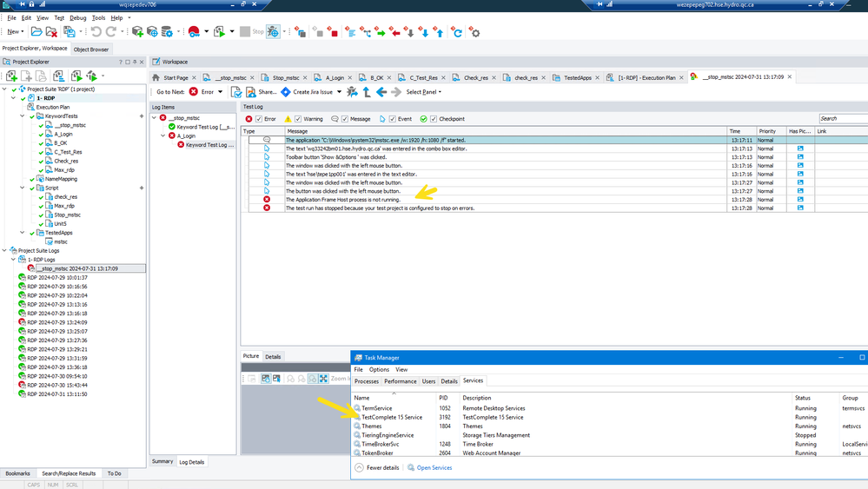Viewport: 868px width, 489px height.
Task: Open the Go to Next Error dropdown arrow
Action: 220,92
